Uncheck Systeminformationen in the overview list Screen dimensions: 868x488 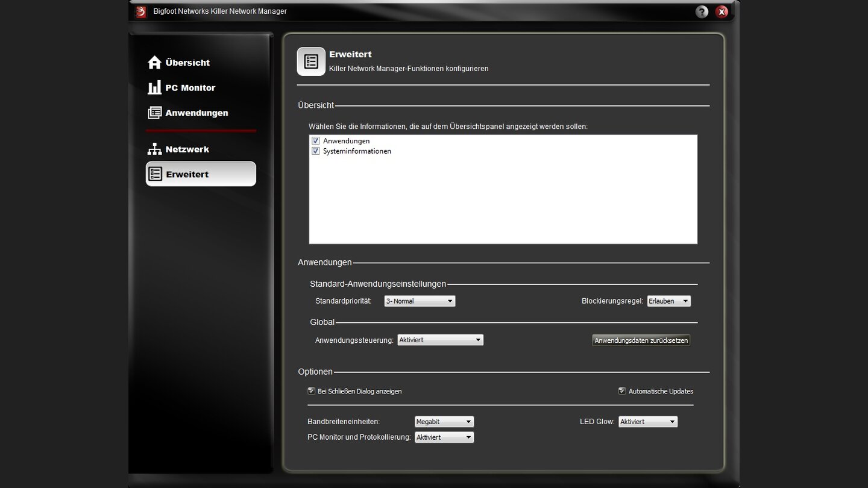pos(315,151)
